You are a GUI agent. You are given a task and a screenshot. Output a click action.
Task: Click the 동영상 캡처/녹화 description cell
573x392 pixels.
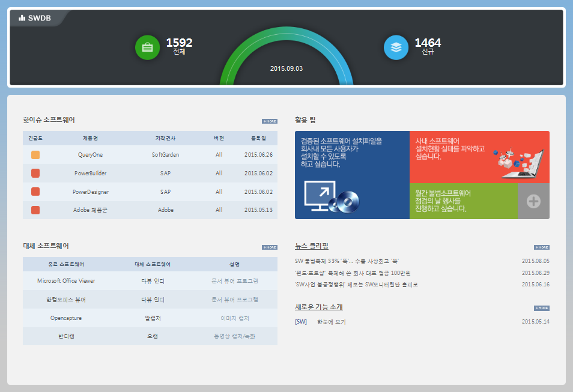[x=235, y=336]
